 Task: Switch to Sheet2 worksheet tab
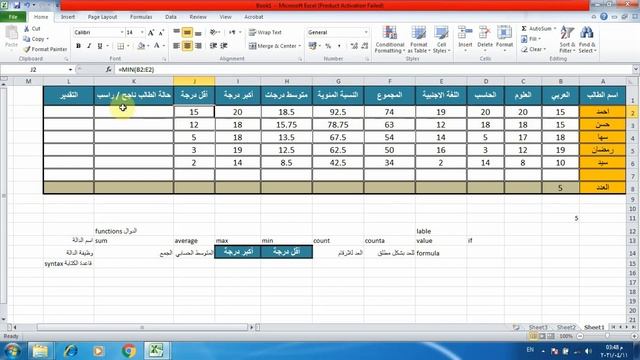[566, 327]
